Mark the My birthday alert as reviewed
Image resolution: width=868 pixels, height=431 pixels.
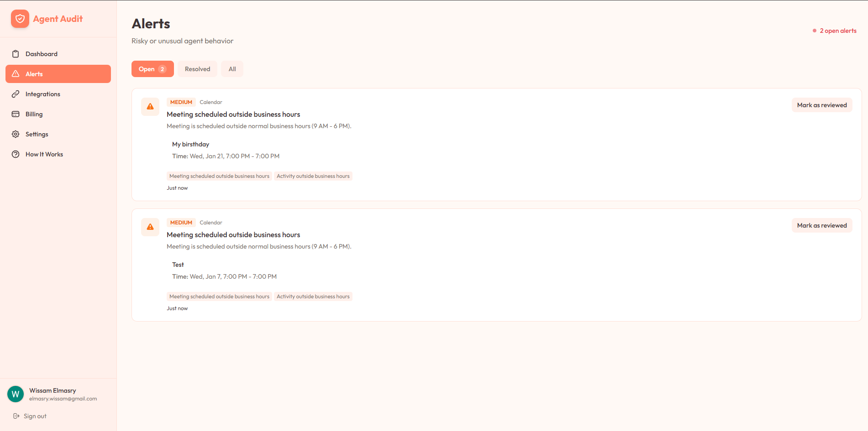pos(821,104)
